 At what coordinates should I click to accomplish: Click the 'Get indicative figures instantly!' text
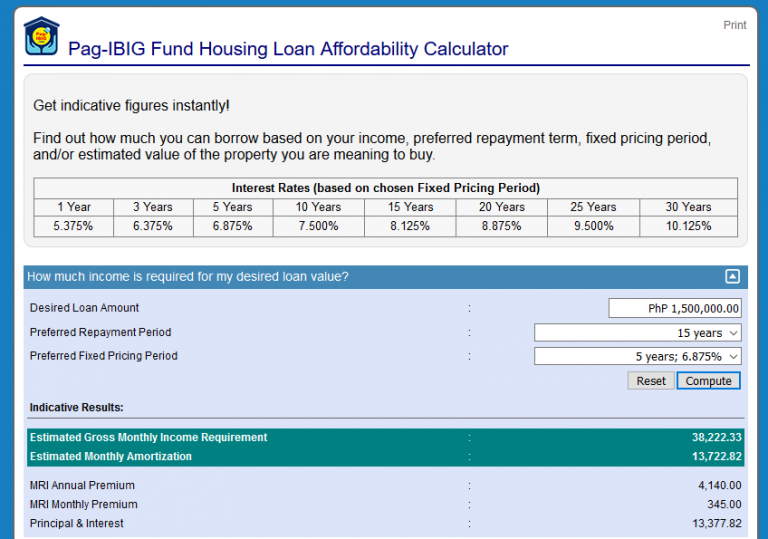131,105
